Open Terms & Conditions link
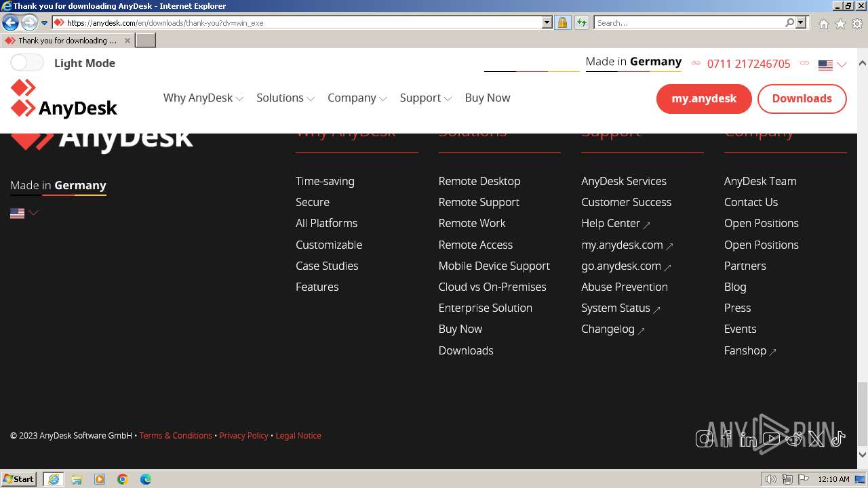This screenshot has height=488, width=868. click(x=176, y=436)
